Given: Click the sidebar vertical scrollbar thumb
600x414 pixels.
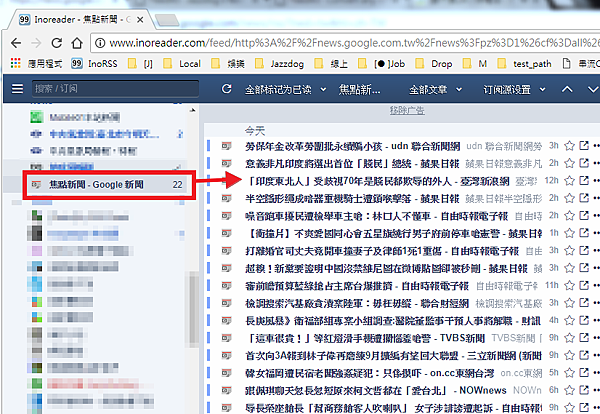Looking at the screenshot, I should tap(194, 308).
